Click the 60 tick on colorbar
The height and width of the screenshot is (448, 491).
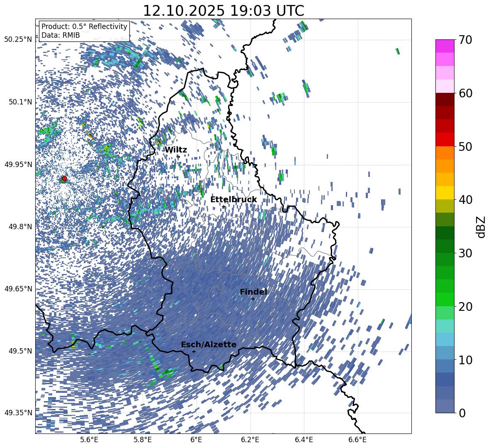coord(465,93)
